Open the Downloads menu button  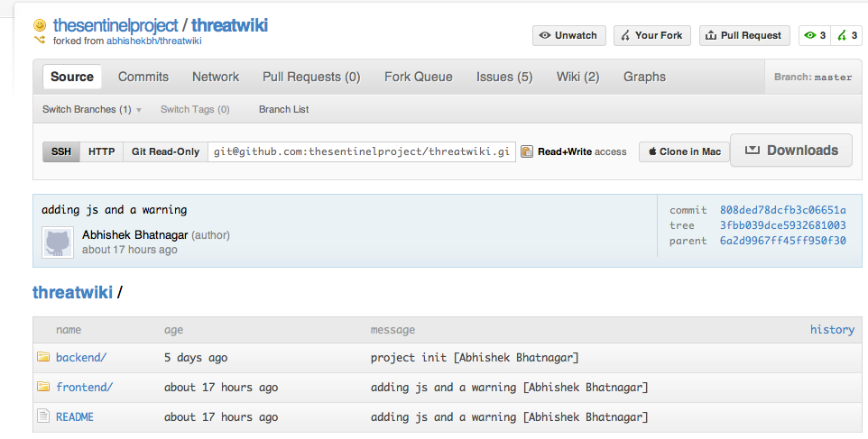pyautogui.click(x=790, y=151)
